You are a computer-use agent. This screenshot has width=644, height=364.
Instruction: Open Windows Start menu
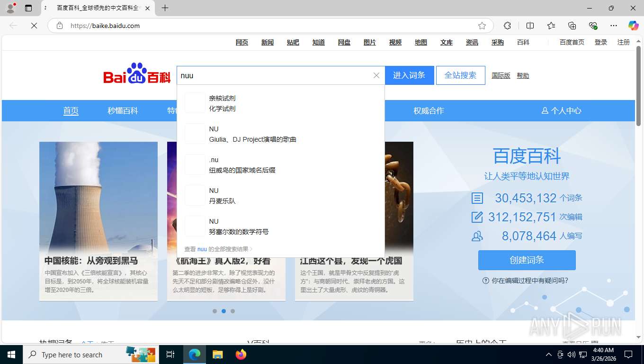tap(11, 355)
